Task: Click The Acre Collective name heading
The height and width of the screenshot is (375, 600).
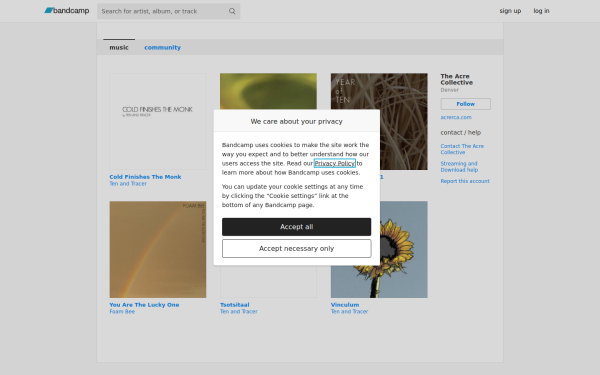Action: pos(457,79)
